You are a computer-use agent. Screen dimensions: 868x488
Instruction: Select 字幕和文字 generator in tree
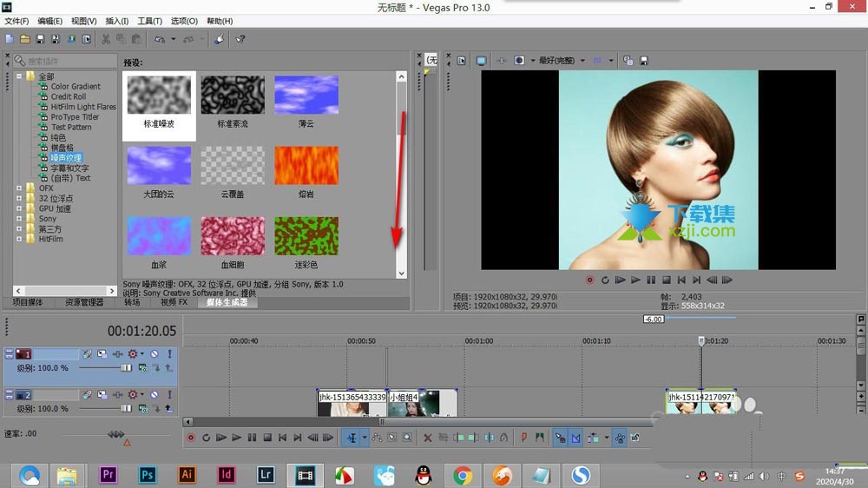click(69, 168)
